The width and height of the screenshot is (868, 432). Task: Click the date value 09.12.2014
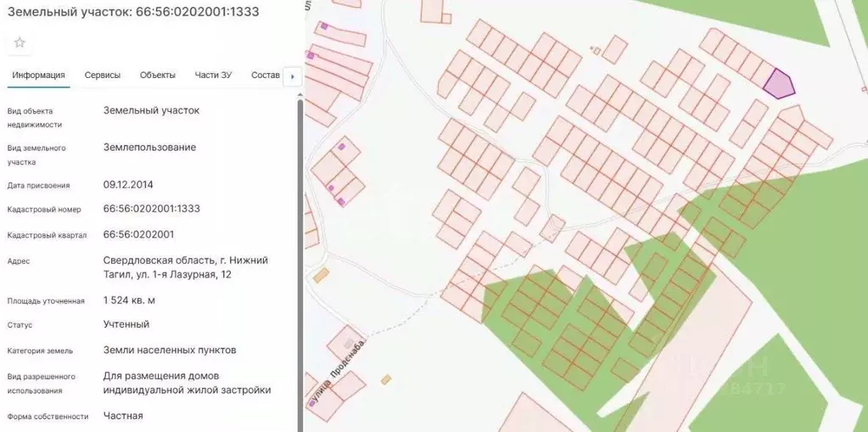(x=128, y=184)
